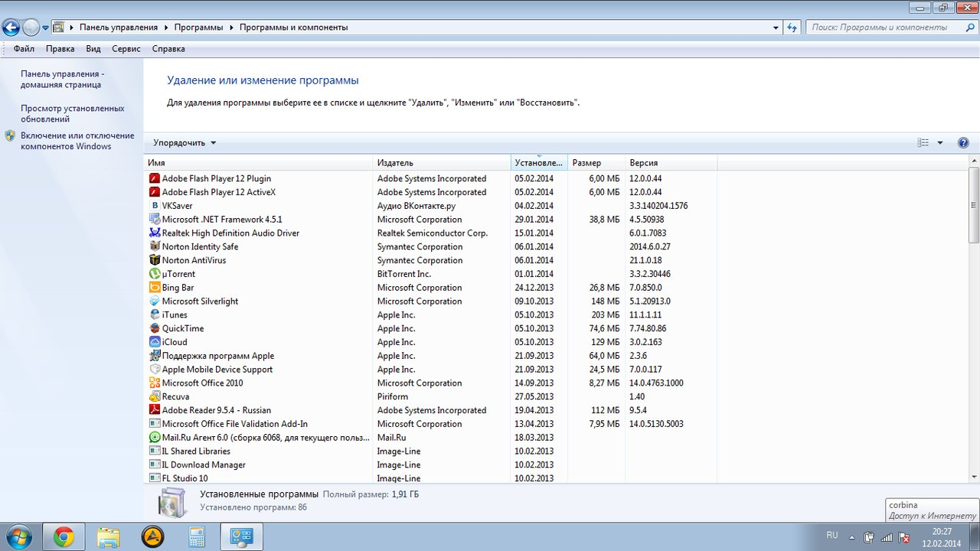
Task: Click the Recuva icon
Action: pos(155,396)
